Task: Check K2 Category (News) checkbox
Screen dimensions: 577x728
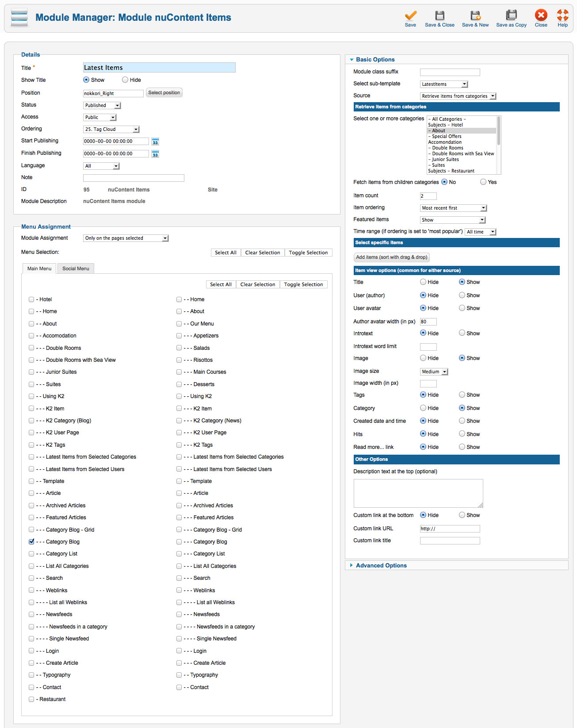Action: coord(179,421)
